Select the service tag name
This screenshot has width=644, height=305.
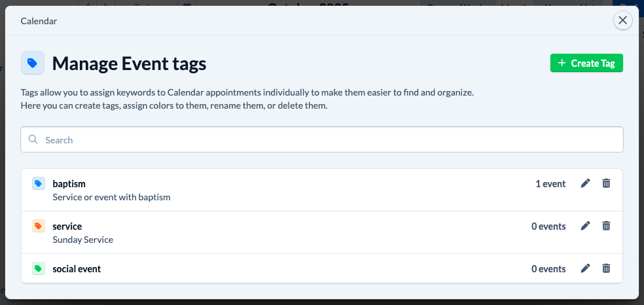pyautogui.click(x=67, y=226)
